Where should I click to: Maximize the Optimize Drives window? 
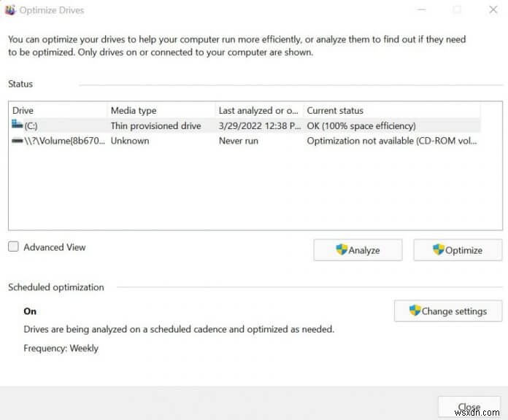click(x=457, y=10)
